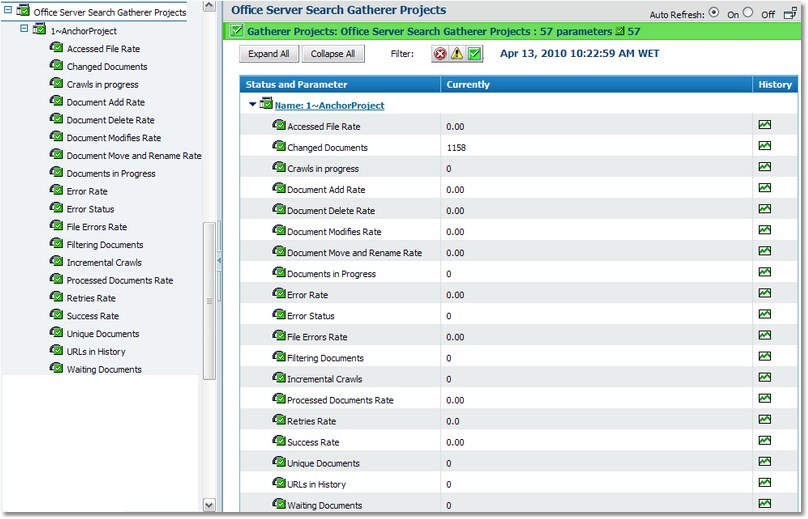Open history chart for Retries Rate
Screen dimensions: 808x519
click(x=765, y=420)
